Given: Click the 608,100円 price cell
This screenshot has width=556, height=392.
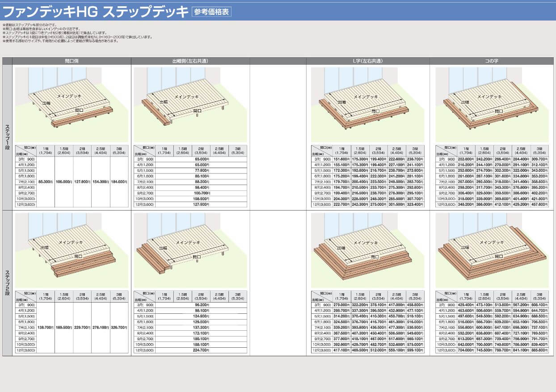Looking at the screenshot, I should 539,305.
